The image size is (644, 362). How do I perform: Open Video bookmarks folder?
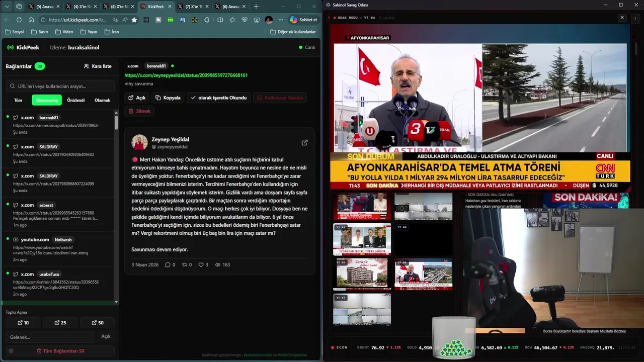point(64,32)
